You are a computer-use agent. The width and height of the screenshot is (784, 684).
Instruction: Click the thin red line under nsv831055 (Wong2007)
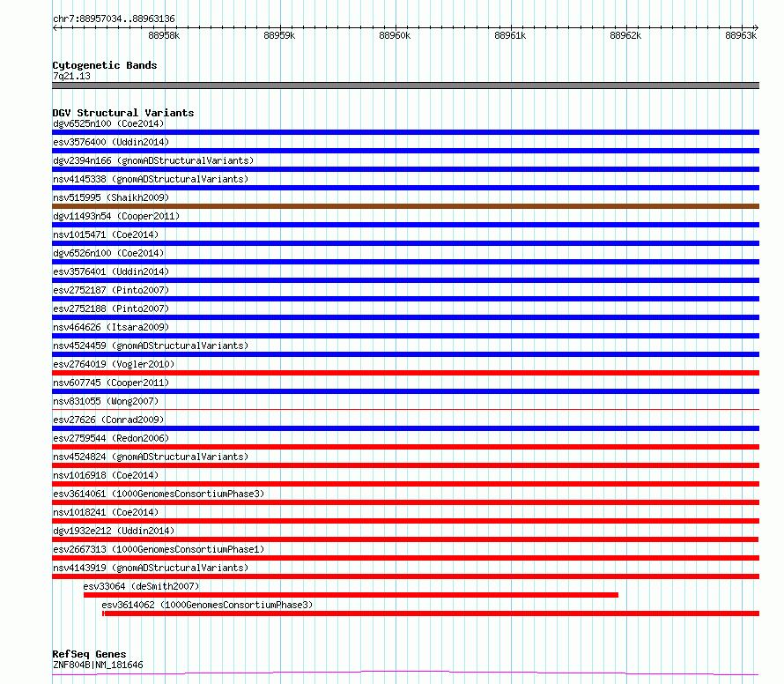[405, 409]
